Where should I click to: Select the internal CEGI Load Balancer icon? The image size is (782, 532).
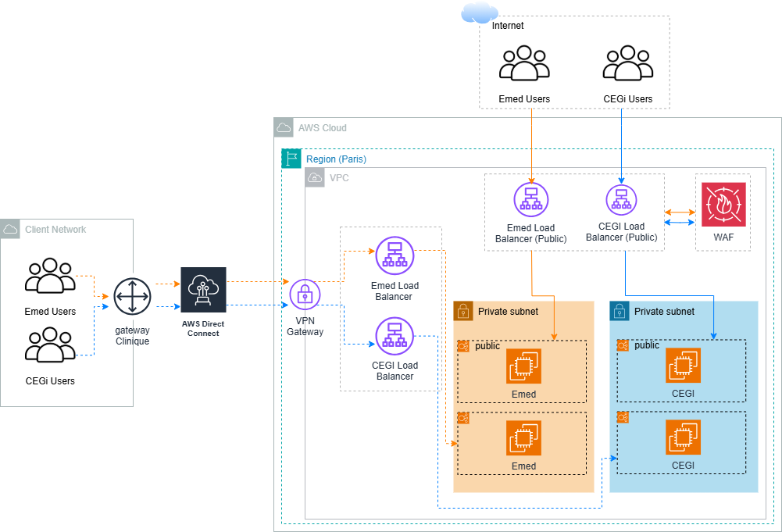coord(395,336)
